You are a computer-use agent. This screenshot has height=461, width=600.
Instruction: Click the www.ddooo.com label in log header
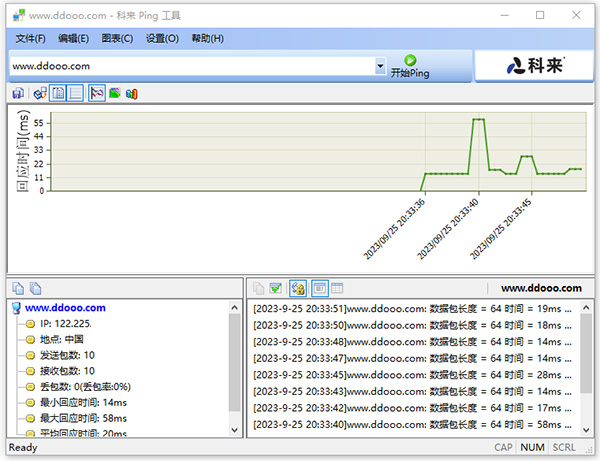[x=541, y=288]
